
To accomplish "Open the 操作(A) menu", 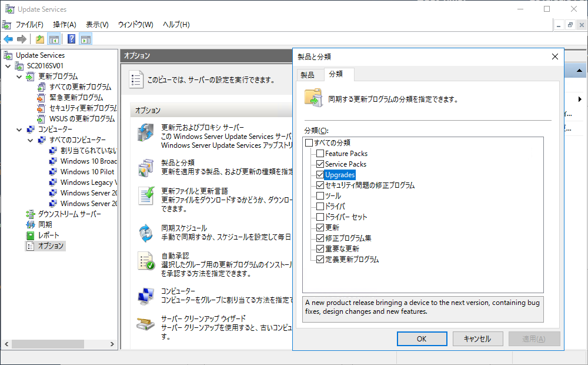I will [x=65, y=24].
